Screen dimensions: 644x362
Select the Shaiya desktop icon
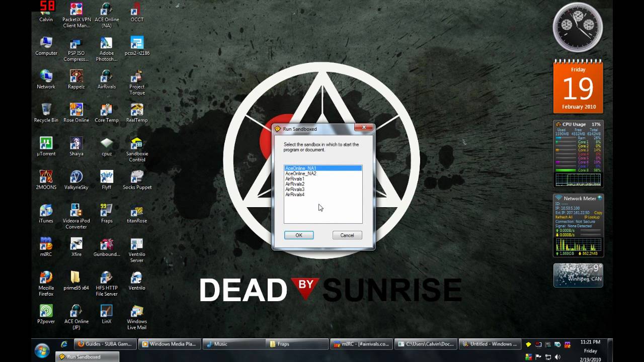(76, 146)
